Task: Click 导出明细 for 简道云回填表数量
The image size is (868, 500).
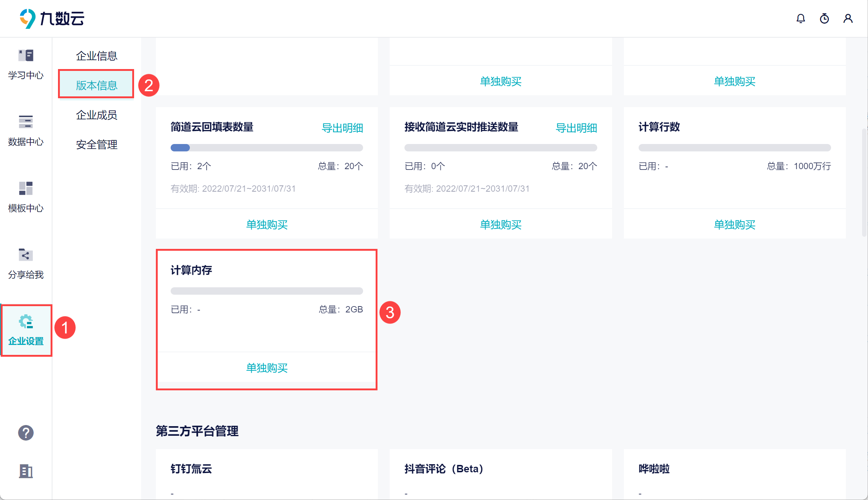Action: pyautogui.click(x=342, y=128)
